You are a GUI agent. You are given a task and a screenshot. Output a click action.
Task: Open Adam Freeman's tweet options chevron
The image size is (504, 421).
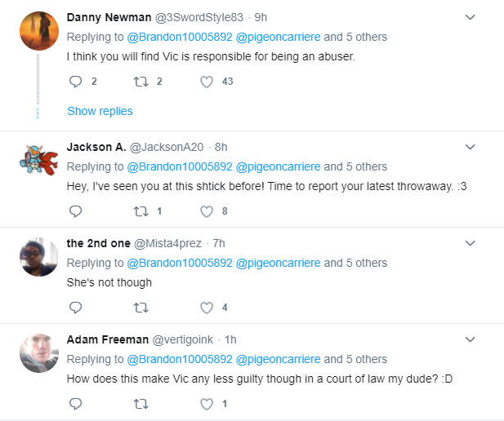(471, 339)
